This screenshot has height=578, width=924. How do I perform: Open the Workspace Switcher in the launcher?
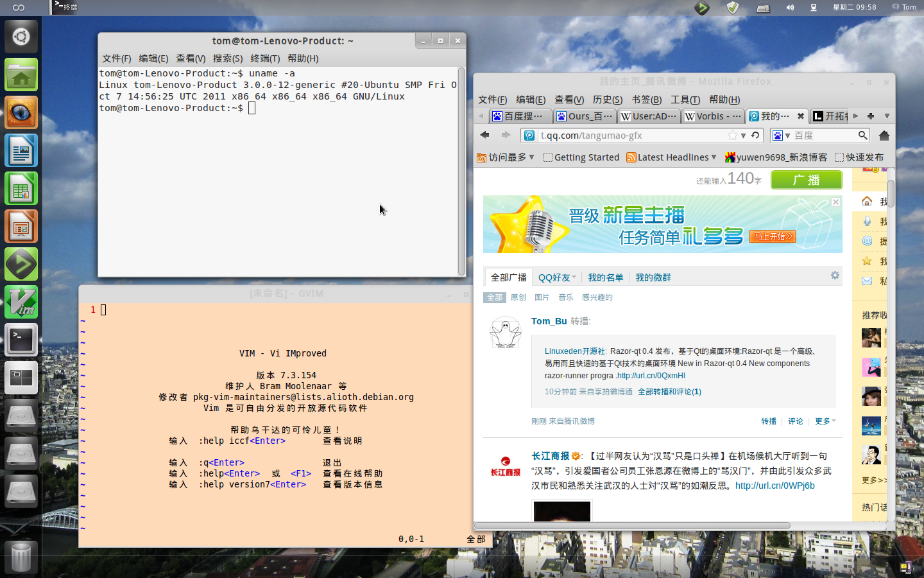coord(21,378)
